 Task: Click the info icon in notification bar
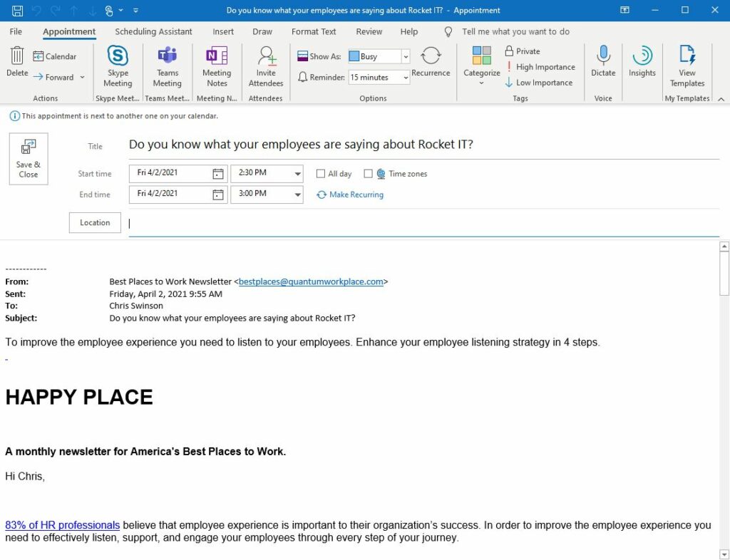click(x=14, y=116)
